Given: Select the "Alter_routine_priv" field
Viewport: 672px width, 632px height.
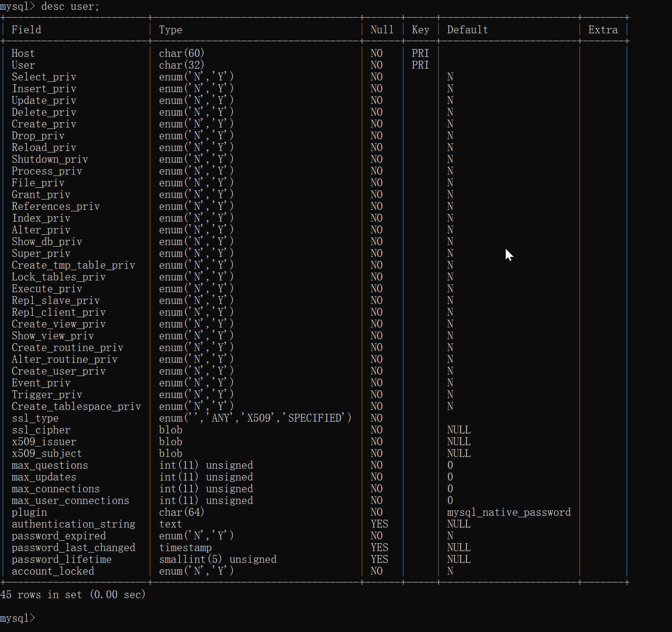Looking at the screenshot, I should pyautogui.click(x=65, y=359).
